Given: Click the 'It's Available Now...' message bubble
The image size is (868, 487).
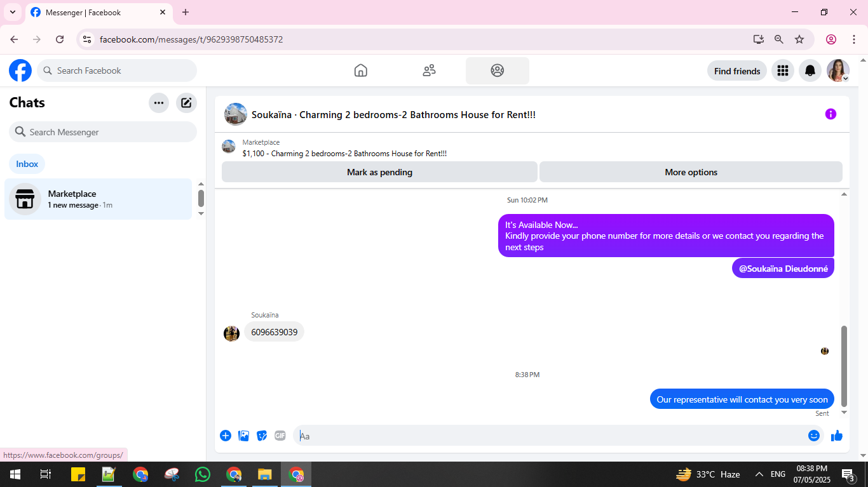Looking at the screenshot, I should click(x=666, y=236).
